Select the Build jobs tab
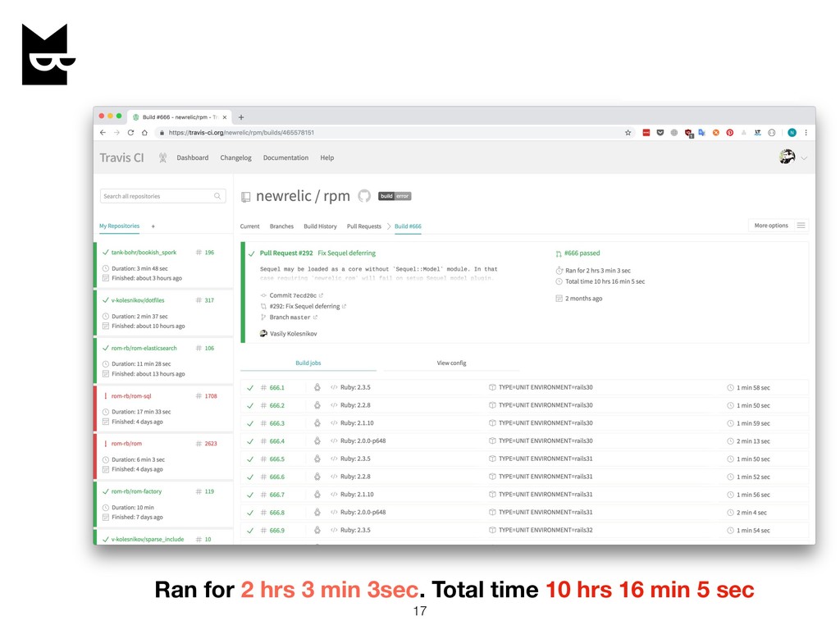840x630 pixels. pyautogui.click(x=308, y=363)
